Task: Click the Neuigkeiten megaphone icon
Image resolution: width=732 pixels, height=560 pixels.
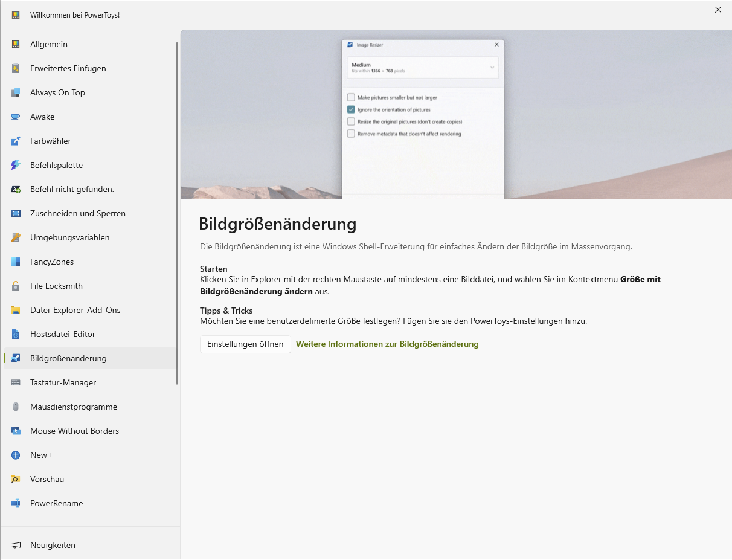Action: coord(16,545)
